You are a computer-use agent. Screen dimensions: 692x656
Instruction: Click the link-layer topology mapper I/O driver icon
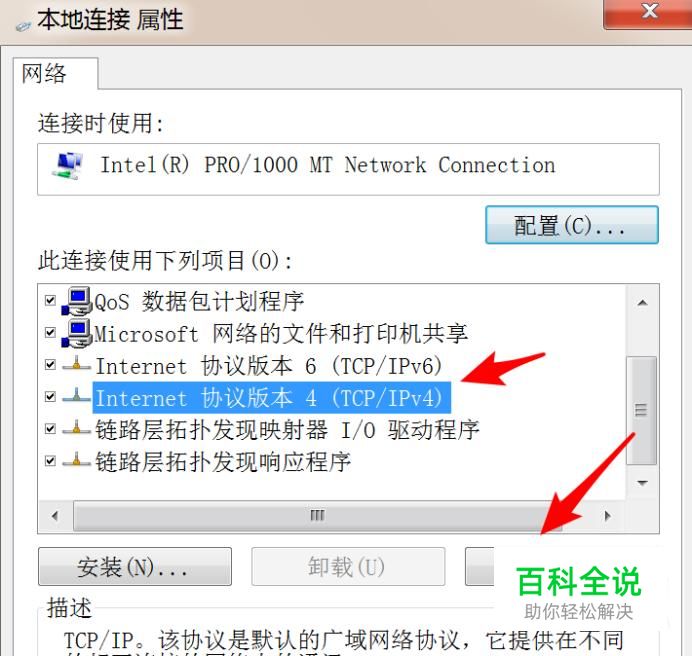[x=76, y=428]
